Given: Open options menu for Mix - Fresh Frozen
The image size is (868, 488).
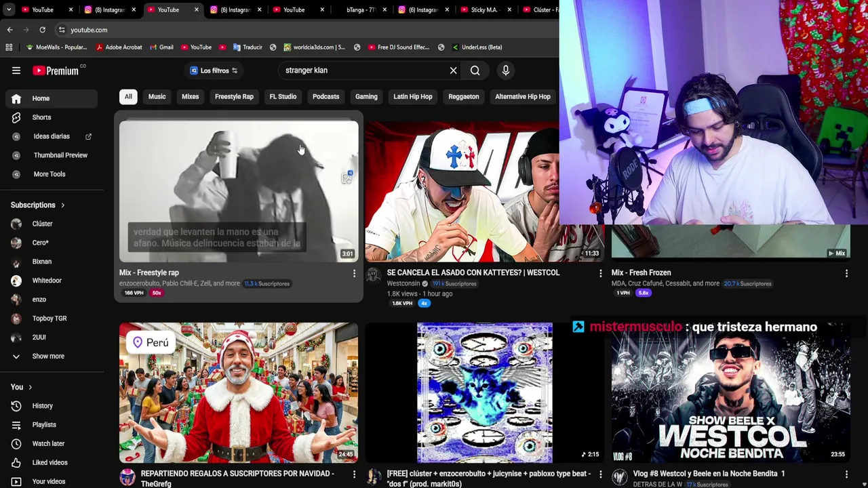Looking at the screenshot, I should [846, 273].
